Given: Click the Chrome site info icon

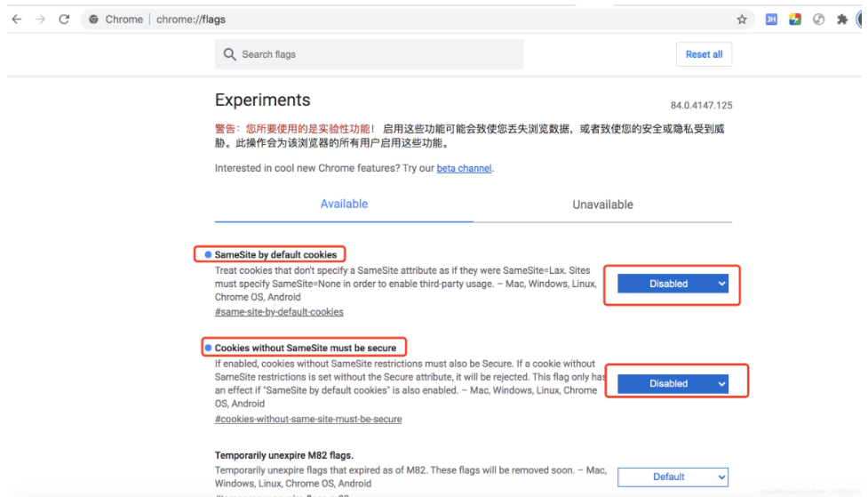Looking at the screenshot, I should pos(93,20).
